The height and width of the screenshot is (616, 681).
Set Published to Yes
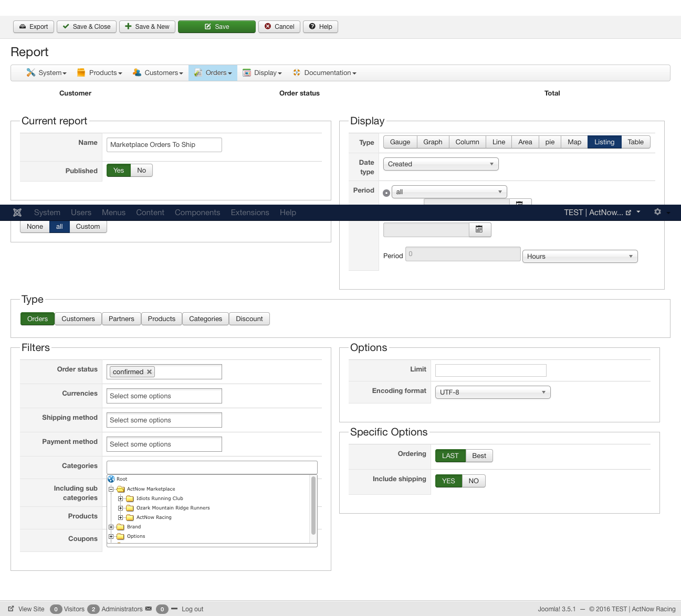click(119, 171)
